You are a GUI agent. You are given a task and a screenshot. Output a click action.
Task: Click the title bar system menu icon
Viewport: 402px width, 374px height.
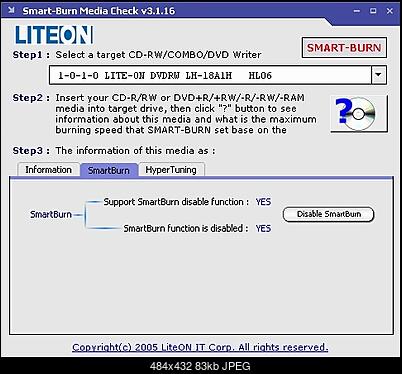(11, 10)
